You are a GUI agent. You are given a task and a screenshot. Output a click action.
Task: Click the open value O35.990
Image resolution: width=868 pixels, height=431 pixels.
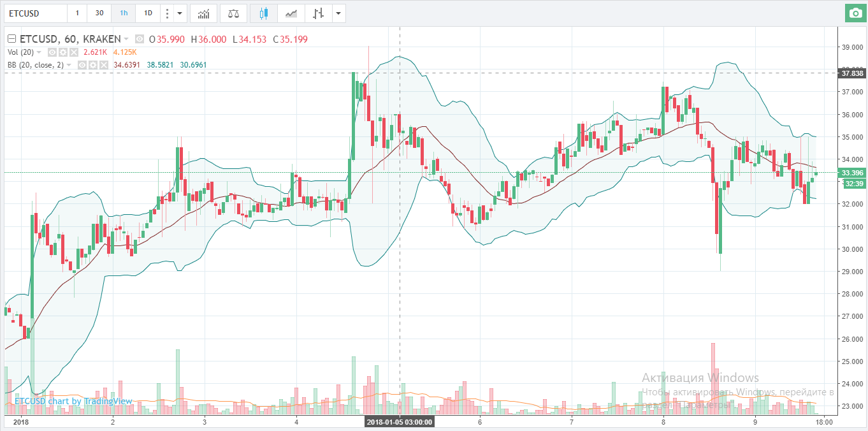pyautogui.click(x=166, y=40)
